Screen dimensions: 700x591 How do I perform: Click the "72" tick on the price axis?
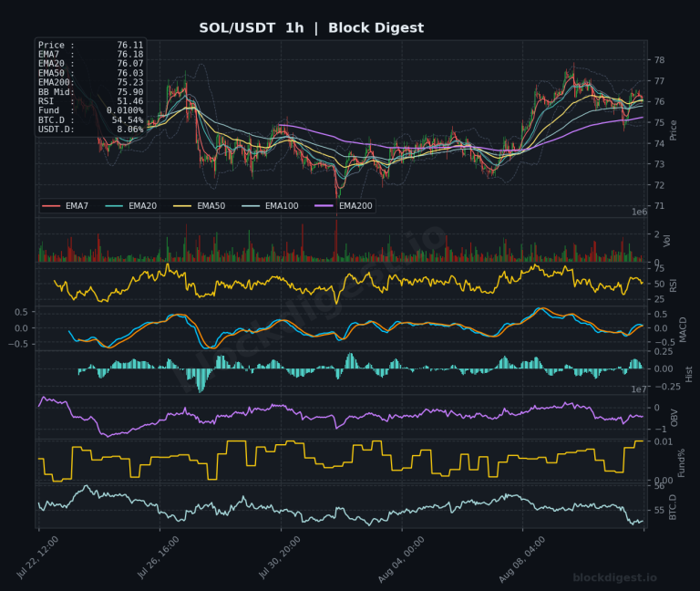(x=659, y=185)
